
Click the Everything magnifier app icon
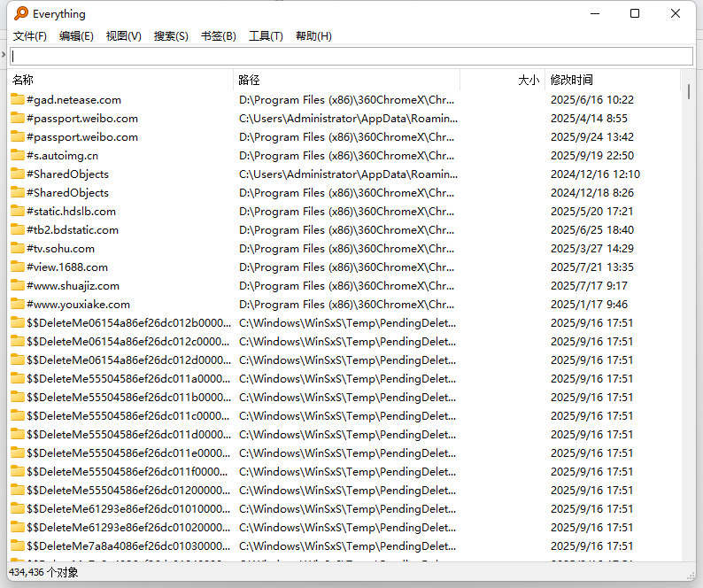tap(20, 13)
